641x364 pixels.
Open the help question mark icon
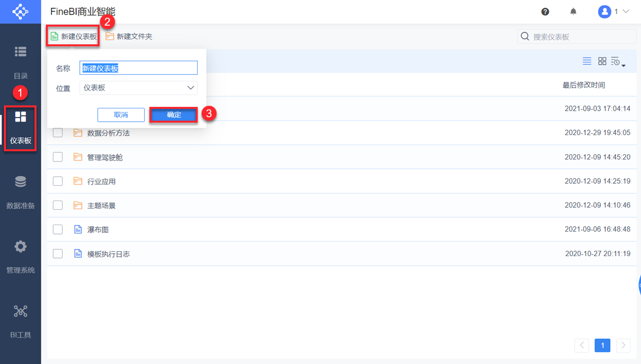[x=545, y=11]
